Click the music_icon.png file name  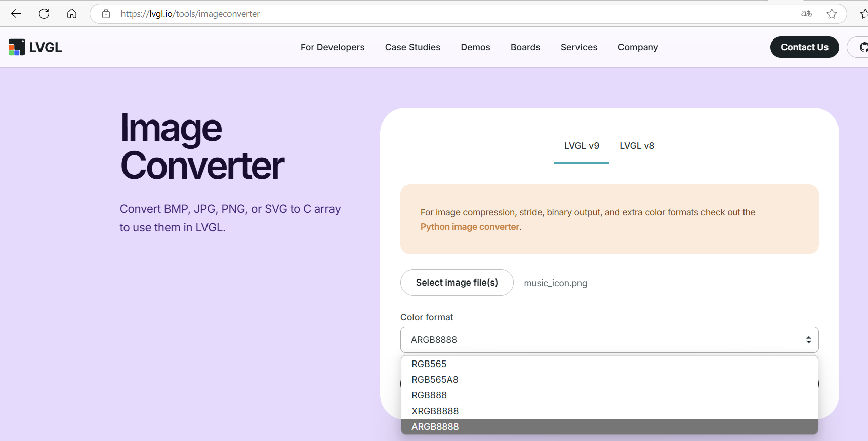pyautogui.click(x=555, y=283)
